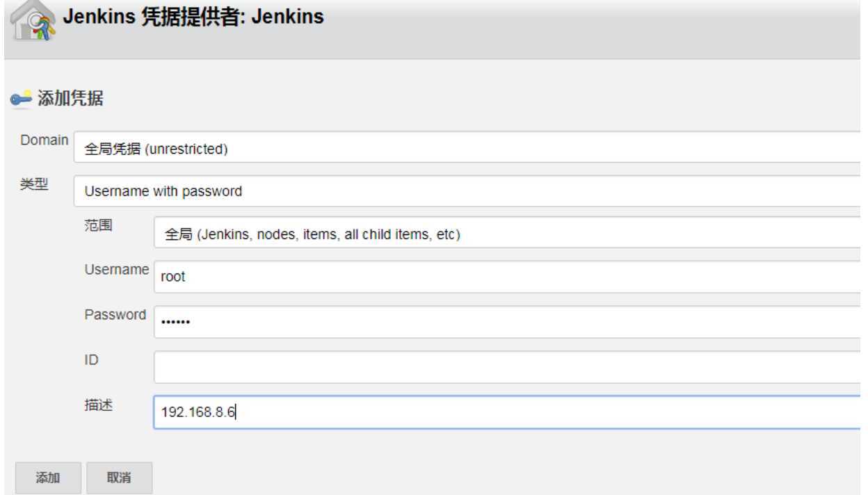The image size is (868, 495).
Task: Open the 类型 dropdown showing Username with password
Action: pyautogui.click(x=467, y=190)
